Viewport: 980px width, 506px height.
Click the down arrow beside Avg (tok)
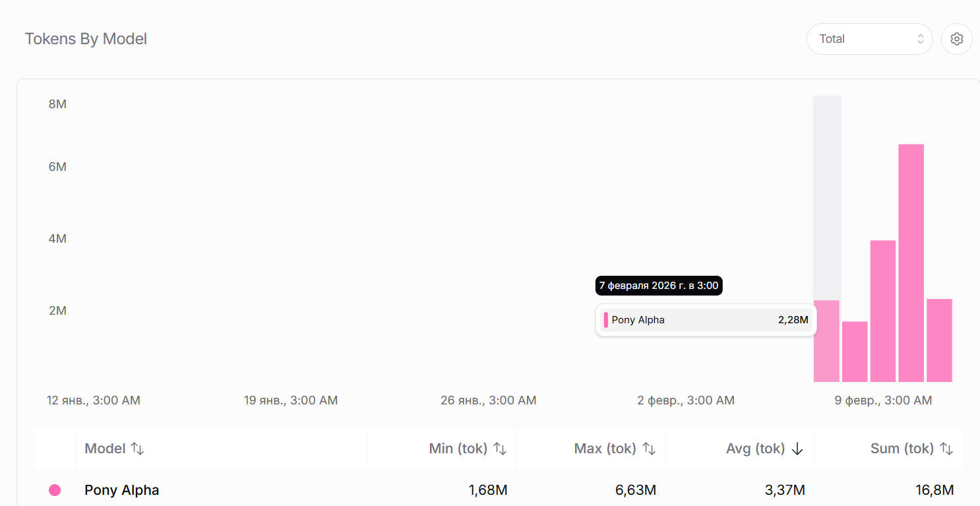pyautogui.click(x=797, y=449)
